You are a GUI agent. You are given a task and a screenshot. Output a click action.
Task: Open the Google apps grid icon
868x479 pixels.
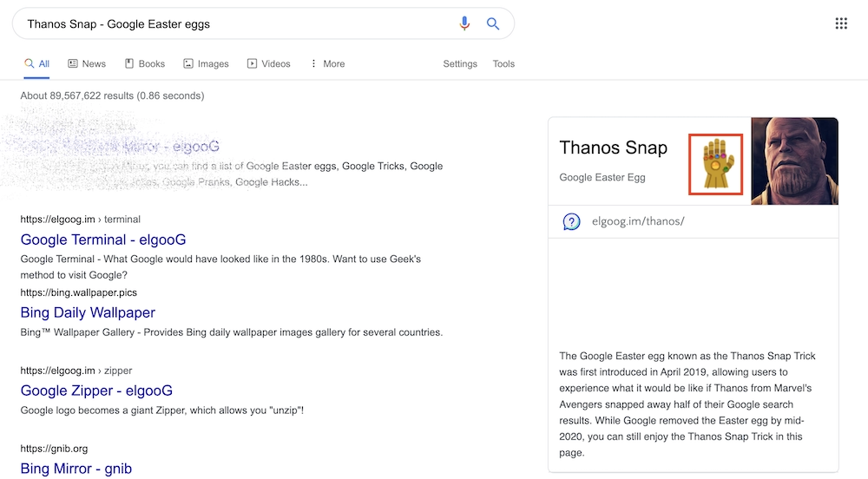coord(841,23)
